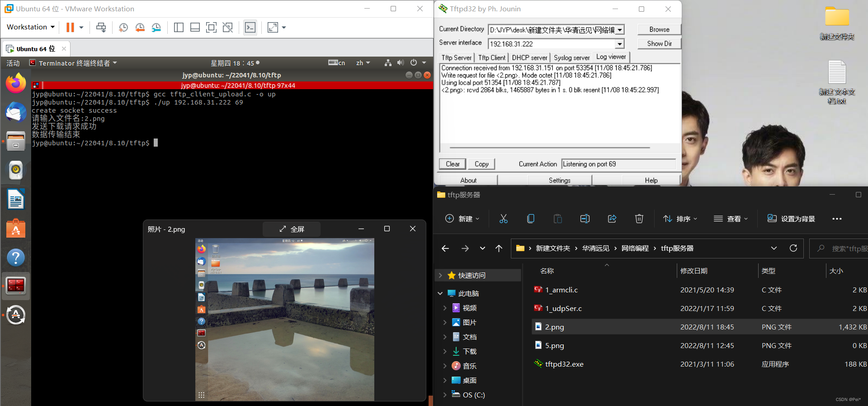Select Terminator icon in Ubuntu dock
868x406 pixels.
coord(16,286)
